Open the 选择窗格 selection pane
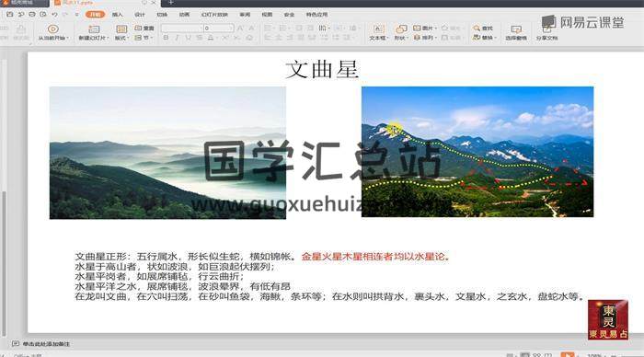This screenshot has height=357, width=644. click(x=516, y=32)
